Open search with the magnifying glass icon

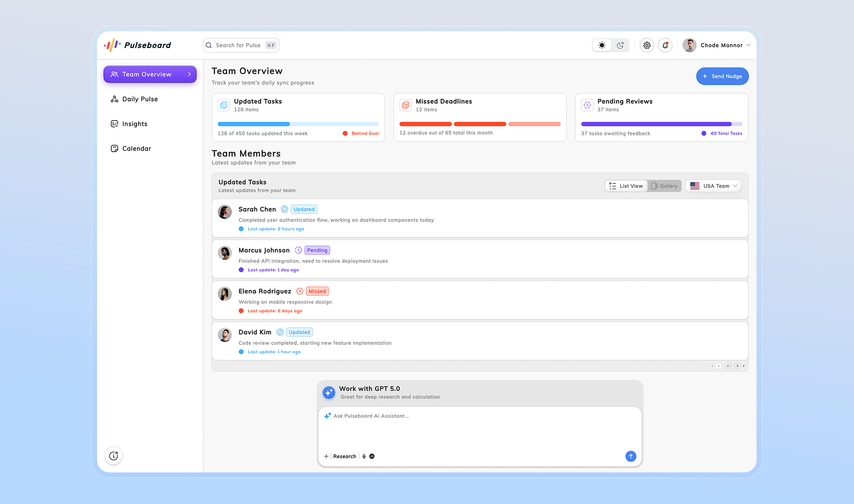click(x=209, y=45)
